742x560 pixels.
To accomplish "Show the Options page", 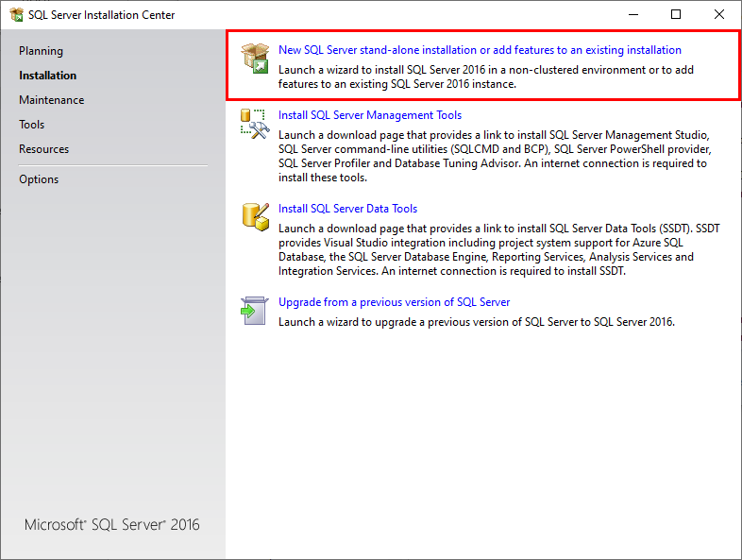I will coord(39,179).
